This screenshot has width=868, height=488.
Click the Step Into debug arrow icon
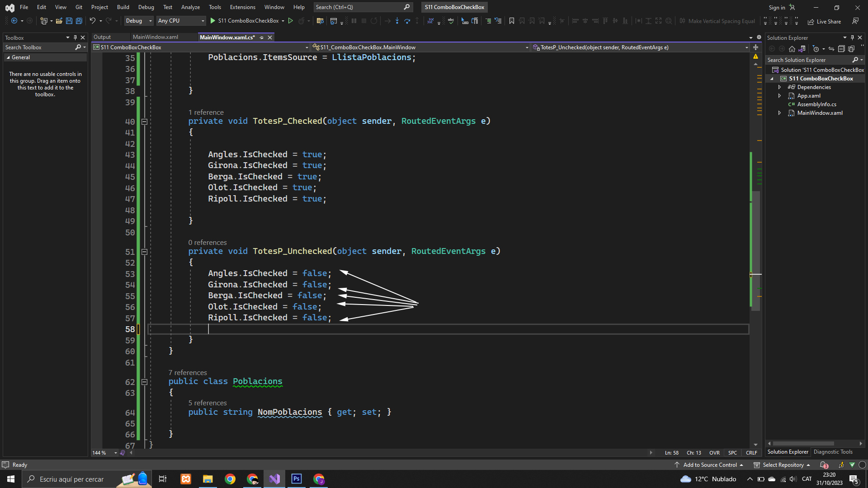click(397, 21)
